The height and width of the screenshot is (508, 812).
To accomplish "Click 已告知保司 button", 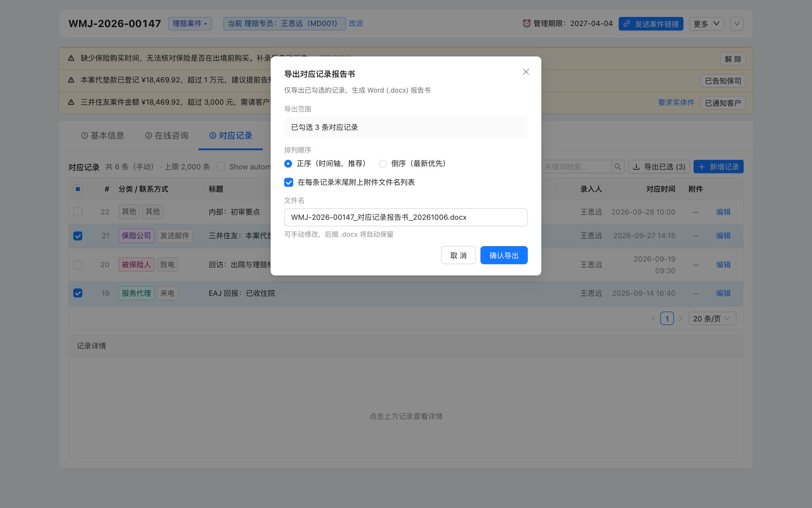I will (723, 81).
